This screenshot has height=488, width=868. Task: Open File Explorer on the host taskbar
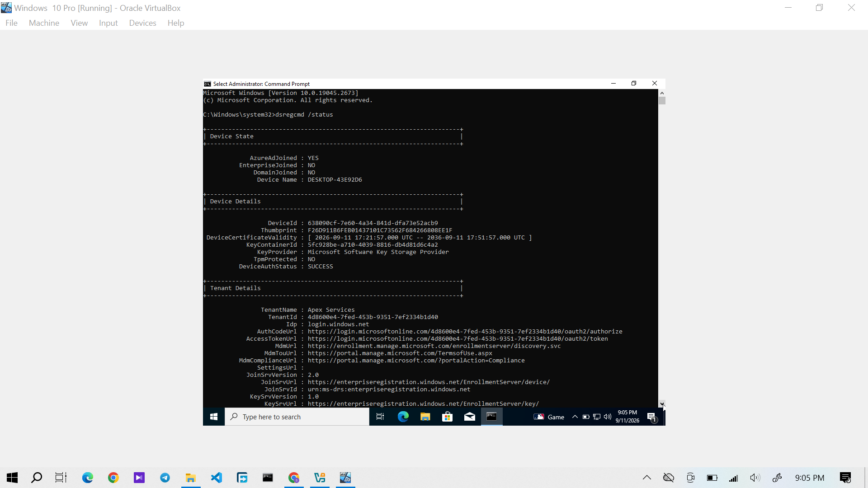[191, 478]
